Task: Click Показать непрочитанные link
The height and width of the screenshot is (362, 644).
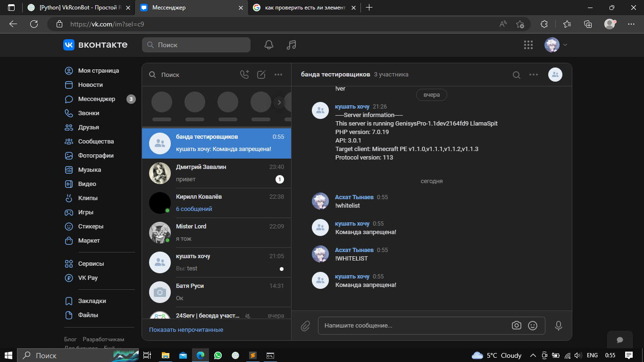Action: click(x=186, y=329)
